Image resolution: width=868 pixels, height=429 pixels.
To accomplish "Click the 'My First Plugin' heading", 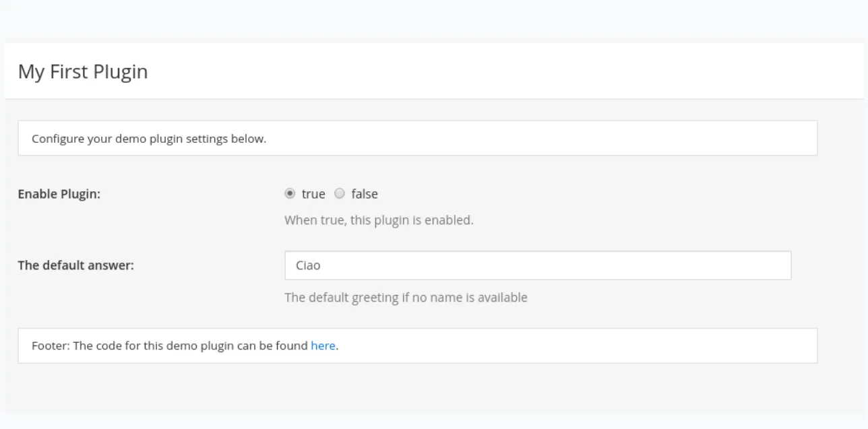I will point(83,71).
